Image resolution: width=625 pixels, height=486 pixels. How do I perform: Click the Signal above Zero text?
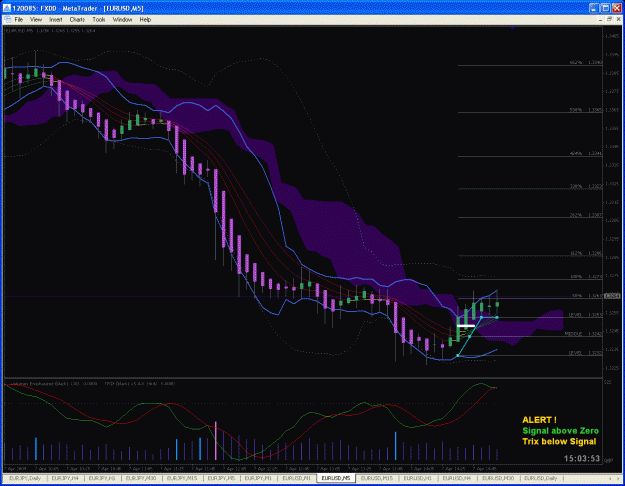(x=560, y=431)
